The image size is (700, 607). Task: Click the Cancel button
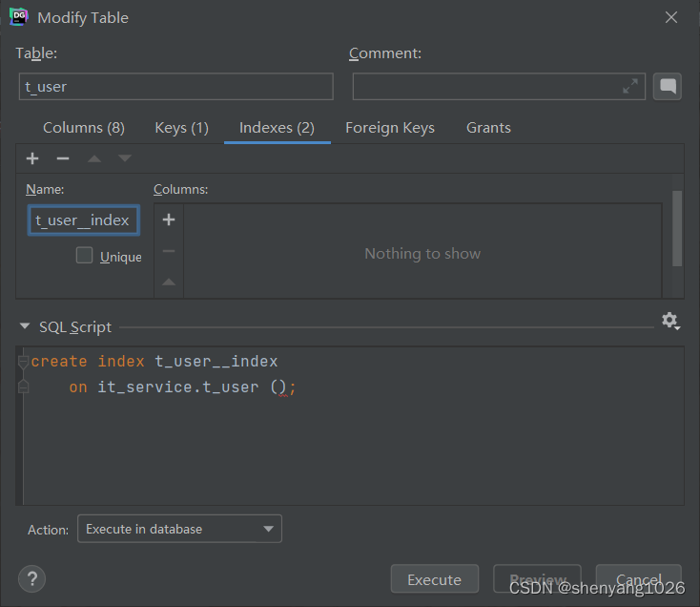[638, 579]
